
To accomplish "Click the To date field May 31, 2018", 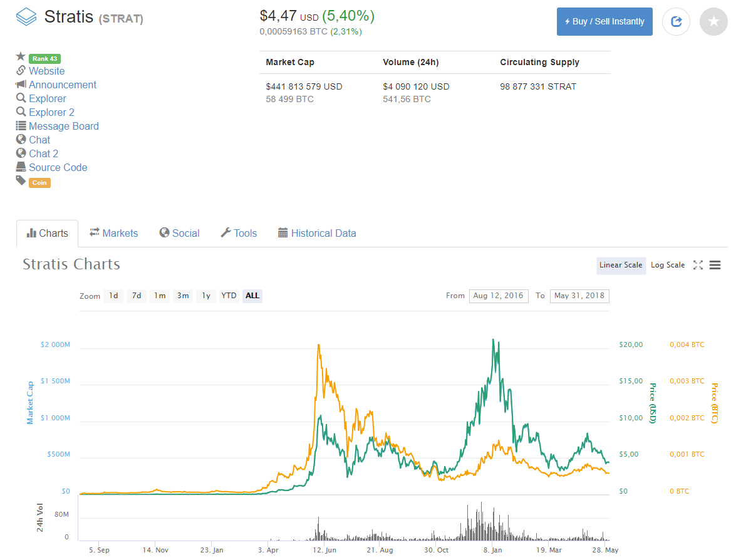I will coord(579,296).
